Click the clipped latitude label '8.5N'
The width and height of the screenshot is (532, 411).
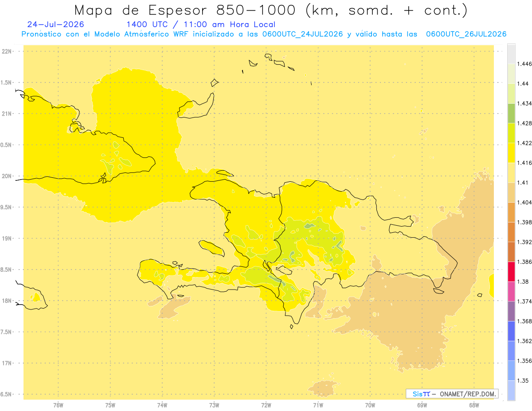coord(6,270)
